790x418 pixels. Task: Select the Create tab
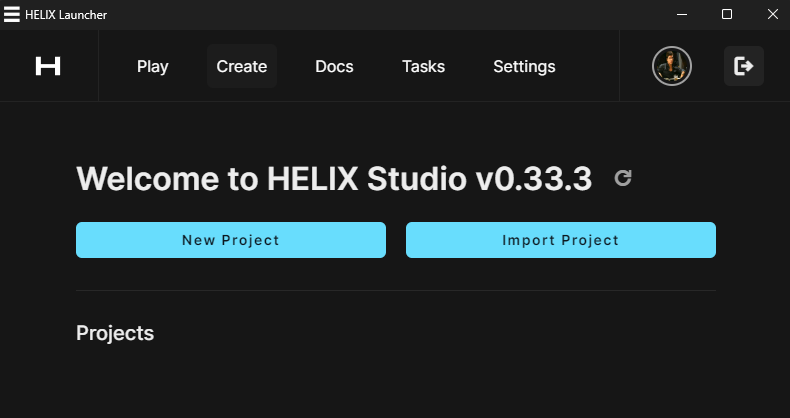click(241, 66)
